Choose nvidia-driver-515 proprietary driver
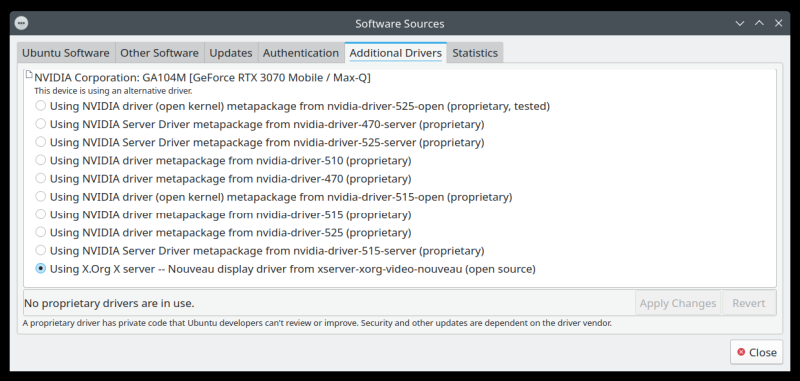Viewport: 800px width, 381px height. (x=223, y=214)
